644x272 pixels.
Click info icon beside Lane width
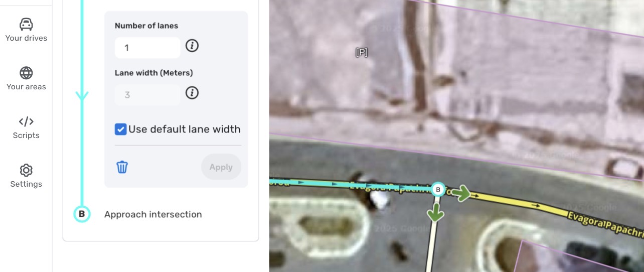click(x=192, y=93)
